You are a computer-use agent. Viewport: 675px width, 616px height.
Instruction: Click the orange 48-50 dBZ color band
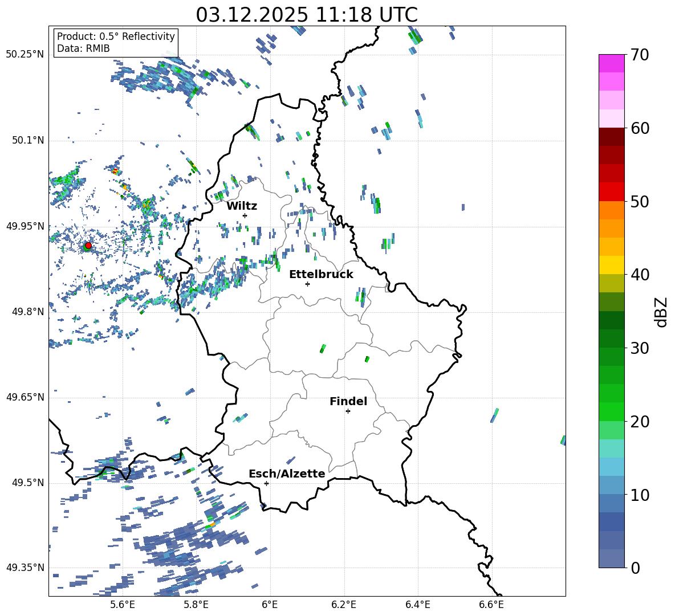click(612, 210)
